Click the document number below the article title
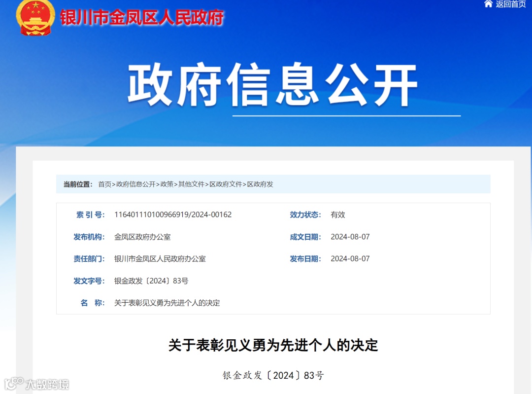The image size is (532, 394). click(273, 375)
